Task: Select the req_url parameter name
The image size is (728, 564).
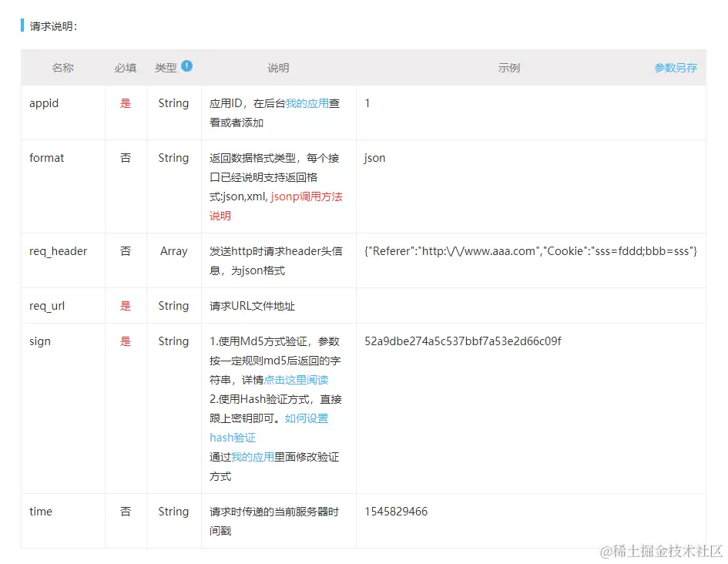Action: coord(47,306)
